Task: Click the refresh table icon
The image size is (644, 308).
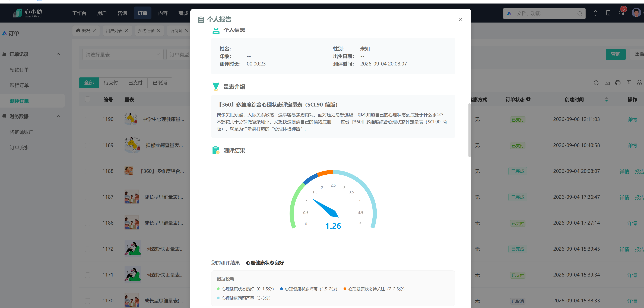Action: click(x=596, y=83)
